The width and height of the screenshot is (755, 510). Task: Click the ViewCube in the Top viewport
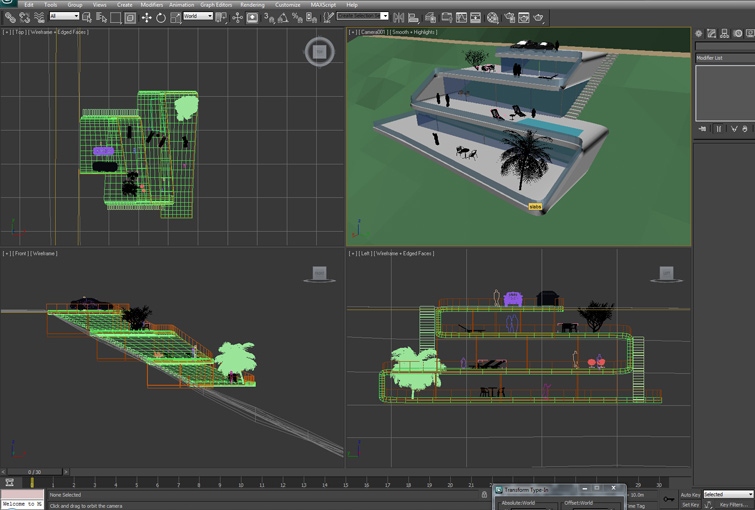(319, 52)
